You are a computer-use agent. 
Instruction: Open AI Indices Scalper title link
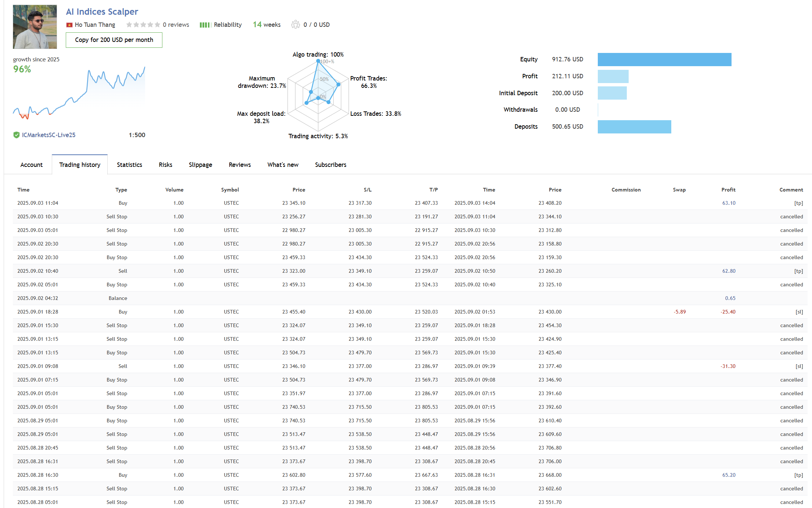pos(102,12)
